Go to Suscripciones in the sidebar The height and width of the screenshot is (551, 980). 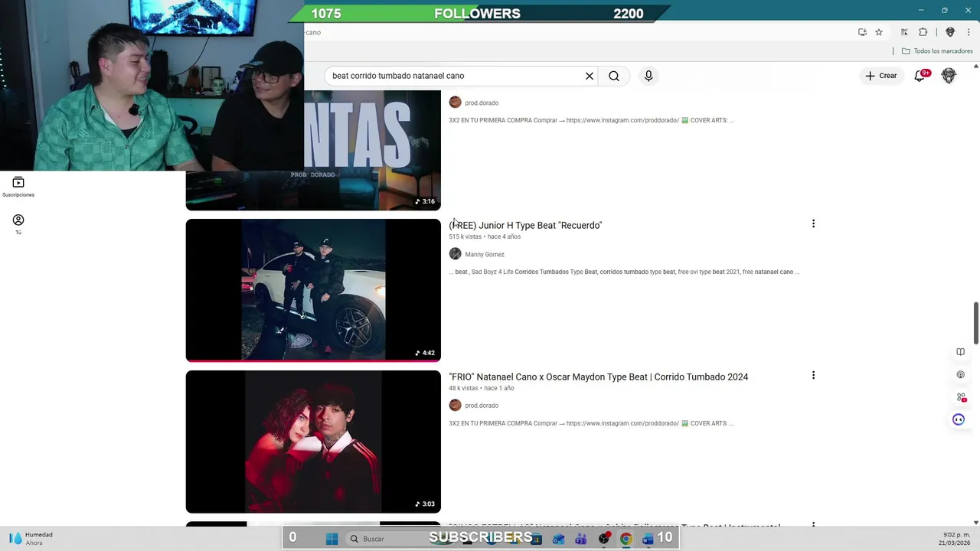click(18, 187)
